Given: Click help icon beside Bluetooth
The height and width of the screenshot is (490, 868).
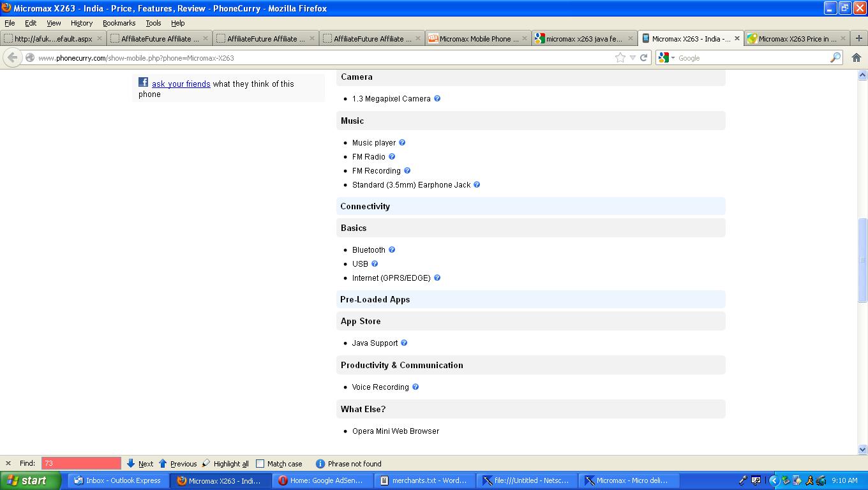Looking at the screenshot, I should pyautogui.click(x=392, y=249).
